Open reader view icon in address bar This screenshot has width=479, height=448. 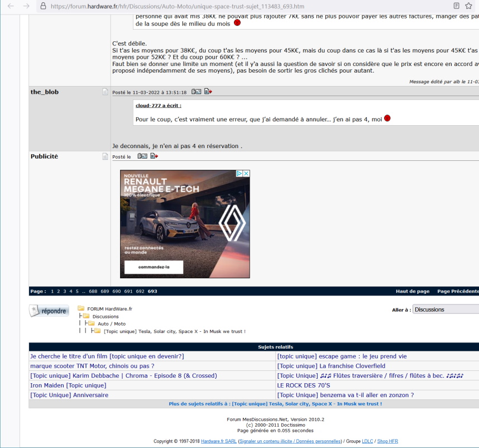pos(457,6)
